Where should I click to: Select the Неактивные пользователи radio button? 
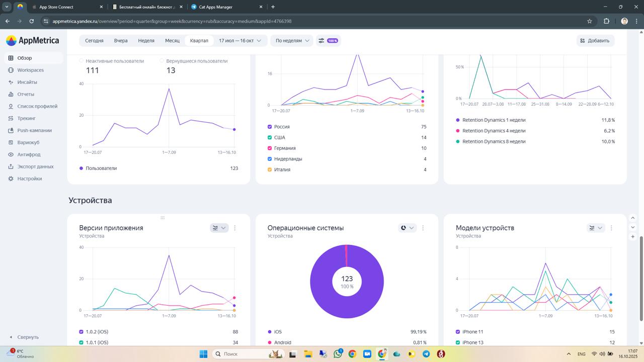point(81,61)
